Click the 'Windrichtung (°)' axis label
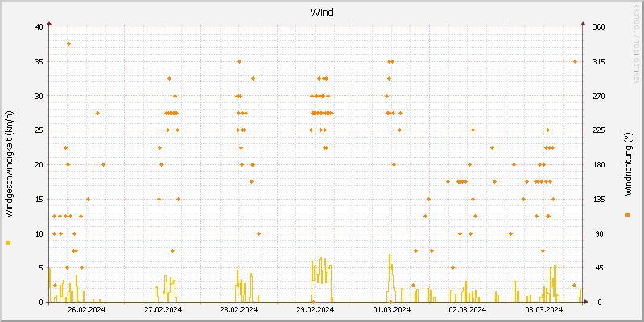644x322 pixels. pos(627,164)
